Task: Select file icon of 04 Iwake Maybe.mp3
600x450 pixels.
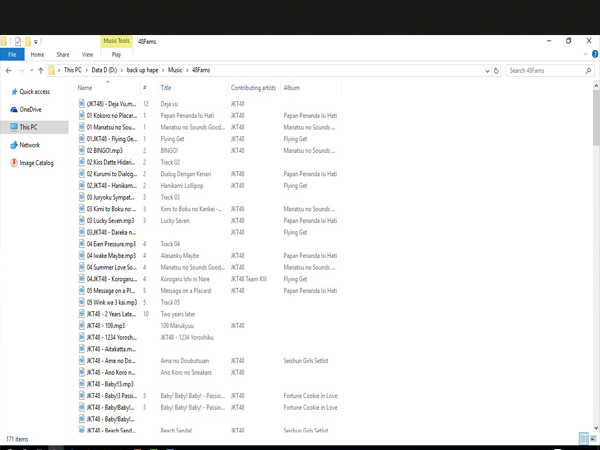Action: click(x=82, y=256)
